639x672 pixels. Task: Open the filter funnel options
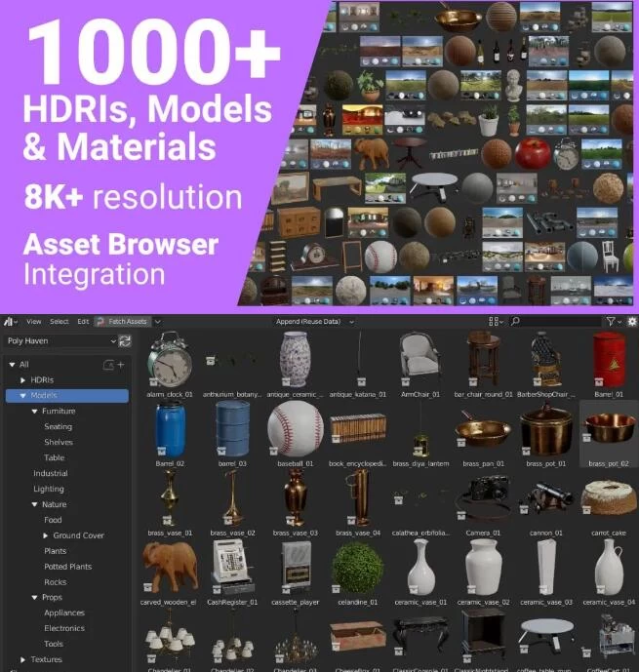pyautogui.click(x=611, y=321)
